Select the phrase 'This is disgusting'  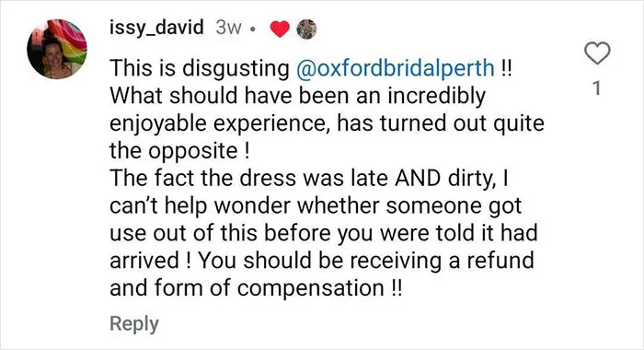[x=200, y=68]
